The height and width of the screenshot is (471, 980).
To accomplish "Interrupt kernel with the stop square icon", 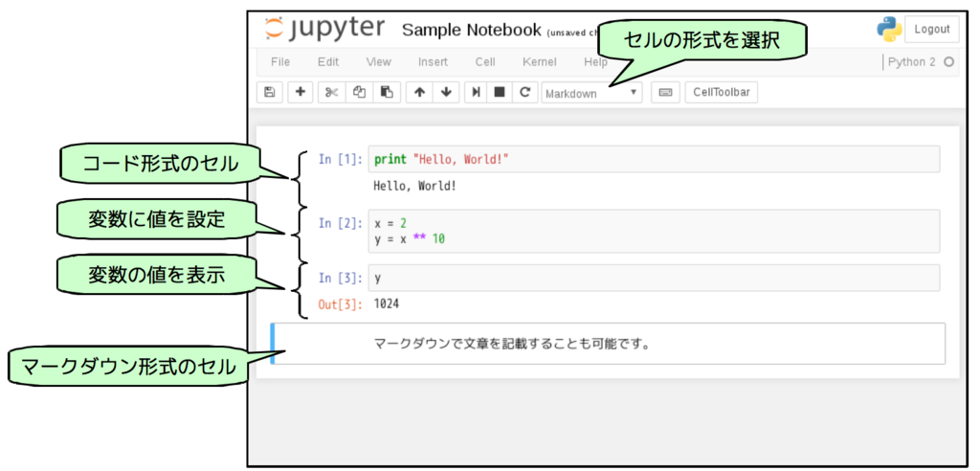I will [x=500, y=93].
